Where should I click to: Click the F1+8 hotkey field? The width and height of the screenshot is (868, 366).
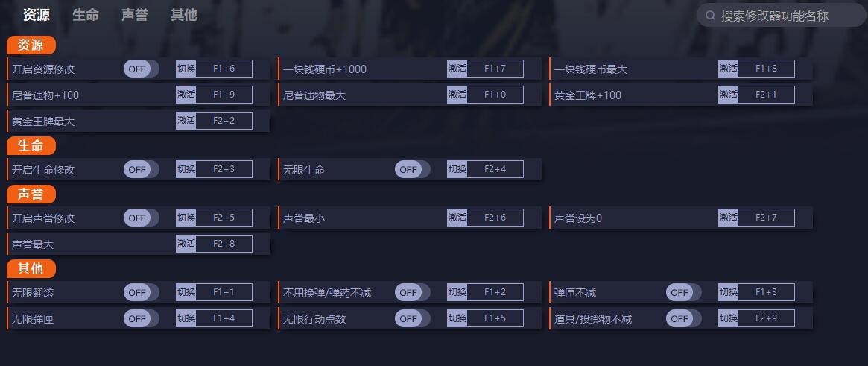pyautogui.click(x=766, y=69)
